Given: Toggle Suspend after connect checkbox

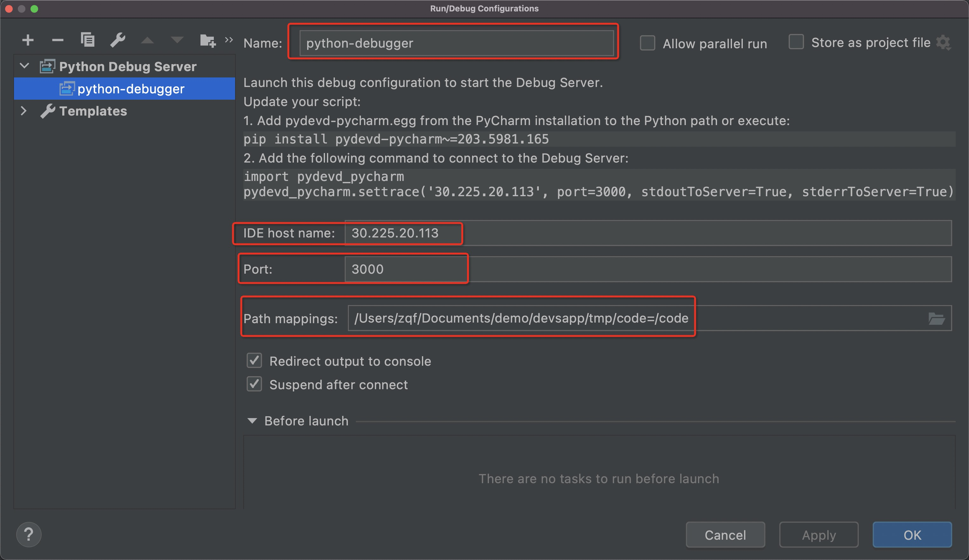Looking at the screenshot, I should [254, 384].
